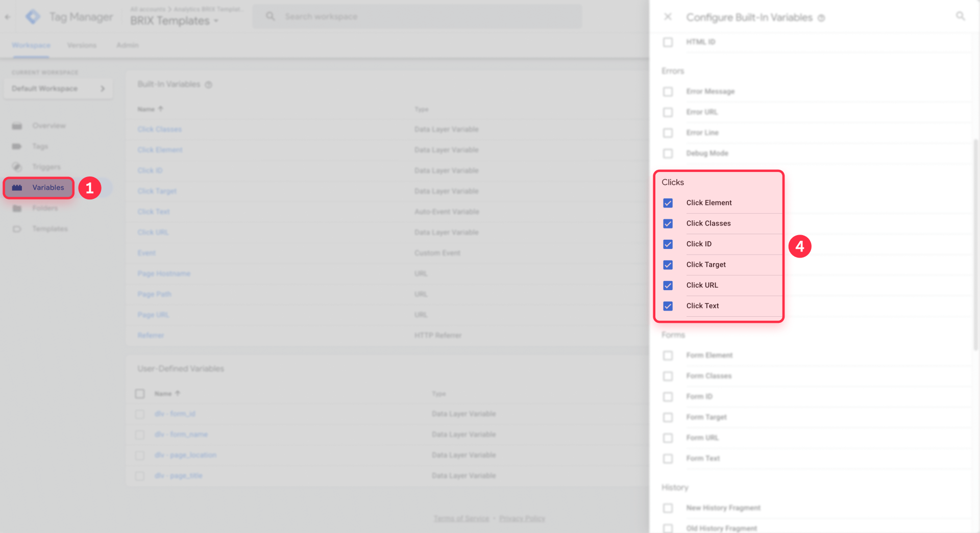Image resolution: width=980 pixels, height=533 pixels.
Task: Open the Tags section icon
Action: pyautogui.click(x=17, y=146)
